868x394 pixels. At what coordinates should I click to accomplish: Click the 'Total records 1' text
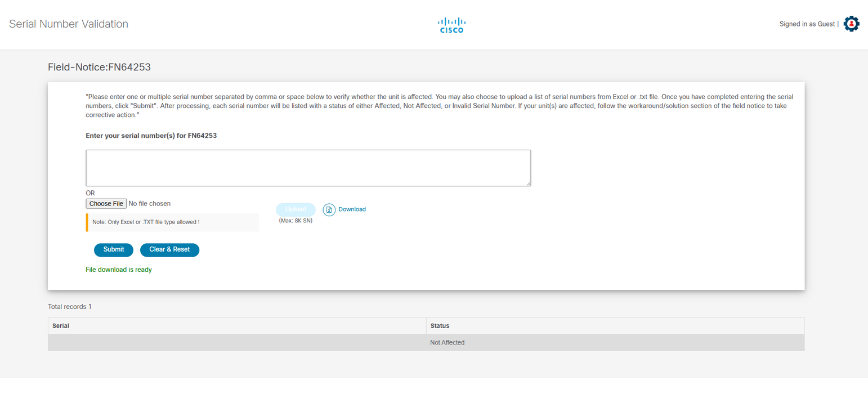click(70, 307)
